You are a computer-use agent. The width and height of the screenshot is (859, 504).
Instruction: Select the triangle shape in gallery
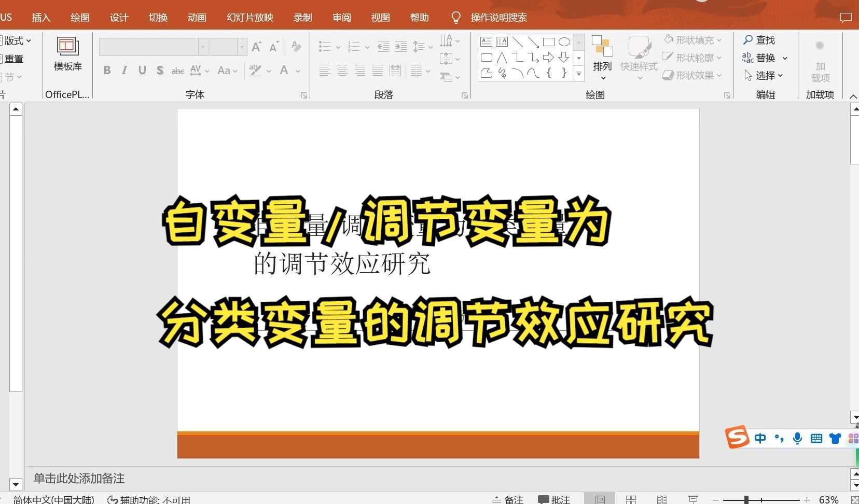[x=502, y=58]
